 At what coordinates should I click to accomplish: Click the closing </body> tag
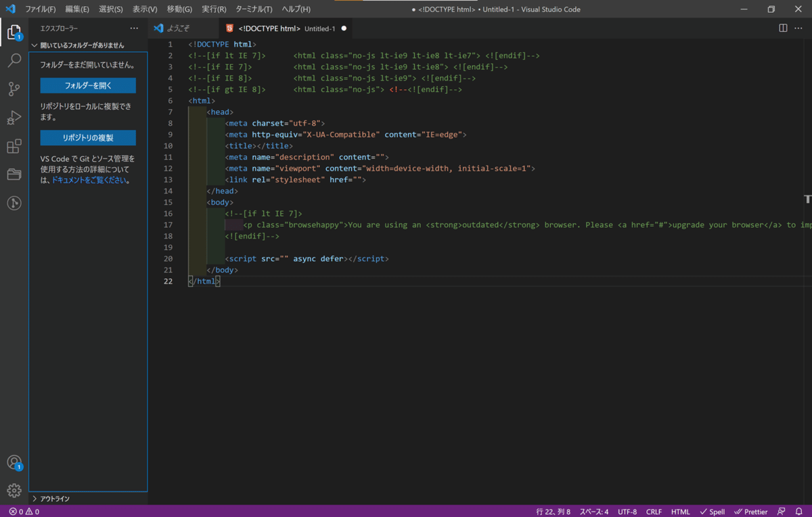[223, 270]
